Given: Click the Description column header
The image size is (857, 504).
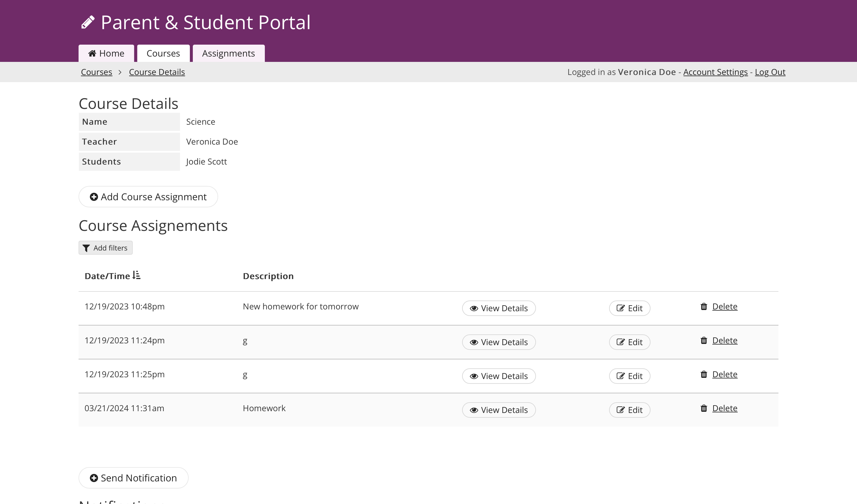Looking at the screenshot, I should point(268,276).
